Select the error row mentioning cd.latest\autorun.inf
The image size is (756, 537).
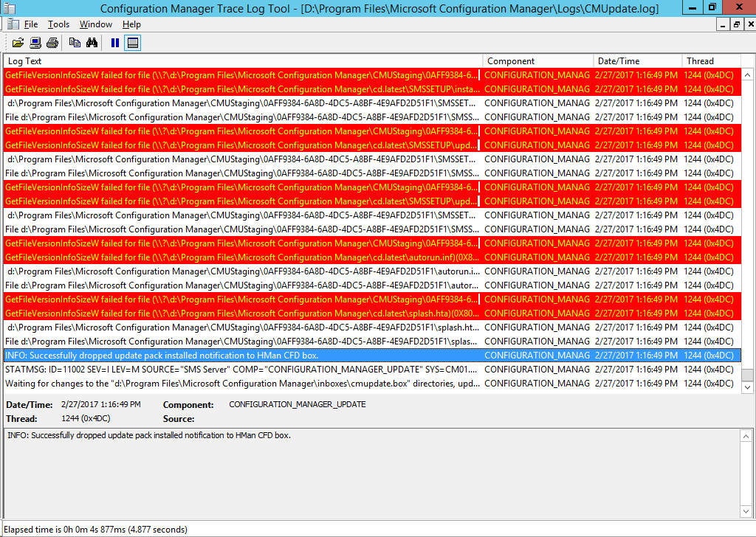click(372, 257)
